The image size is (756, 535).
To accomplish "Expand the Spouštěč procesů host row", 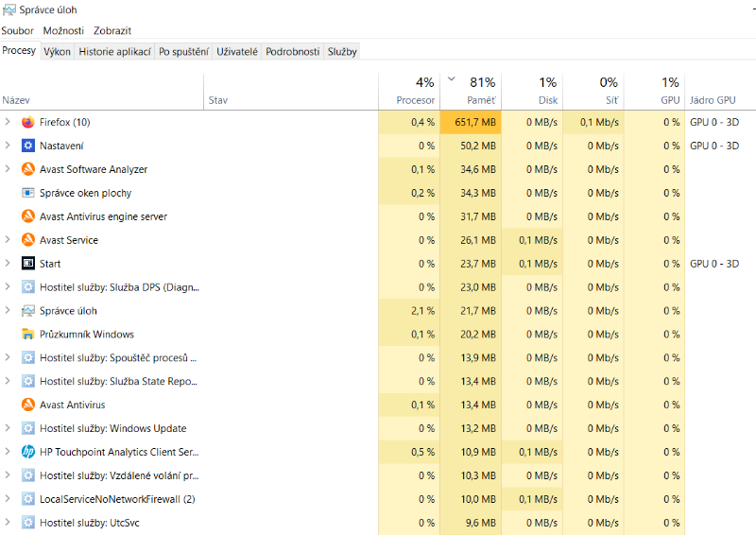I will tap(8, 357).
